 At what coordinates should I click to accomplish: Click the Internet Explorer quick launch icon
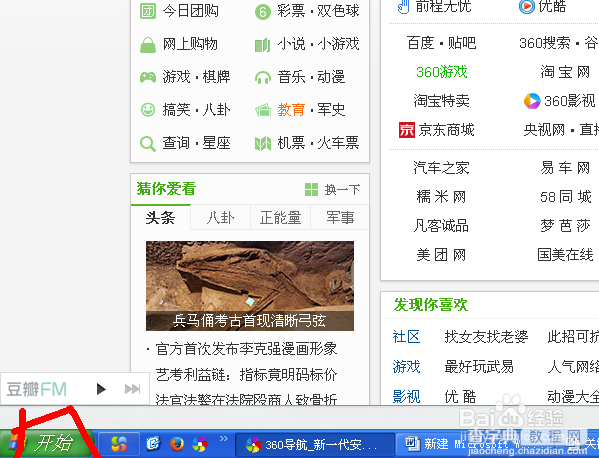point(154,444)
